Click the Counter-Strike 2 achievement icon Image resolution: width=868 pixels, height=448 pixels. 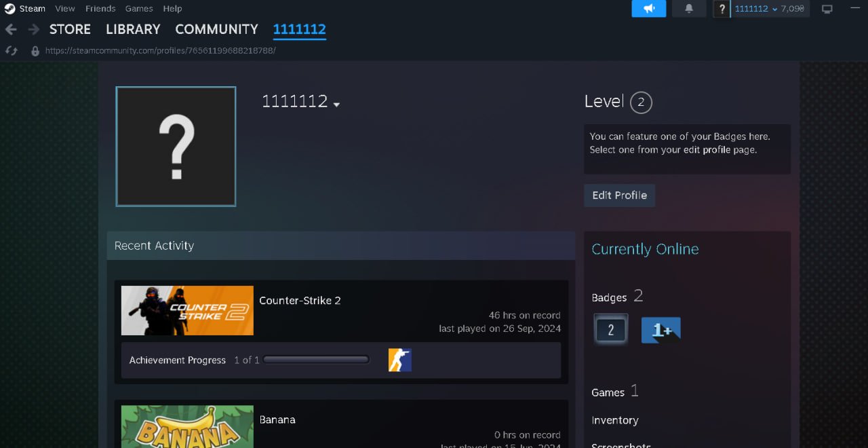[x=400, y=360]
